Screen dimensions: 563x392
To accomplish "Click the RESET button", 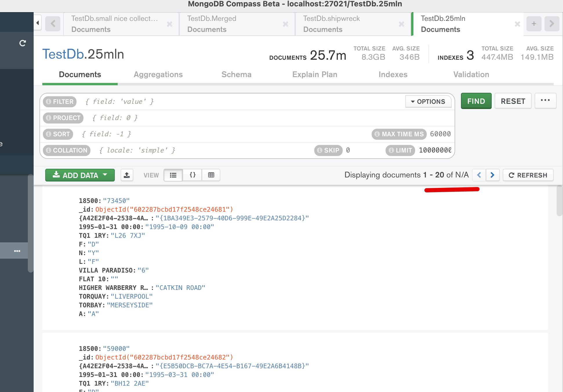I will point(513,101).
